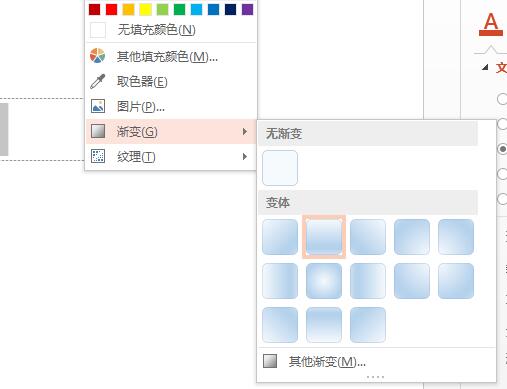Choose 图片(P)... picture fill
The height and width of the screenshot is (389, 507).
171,106
